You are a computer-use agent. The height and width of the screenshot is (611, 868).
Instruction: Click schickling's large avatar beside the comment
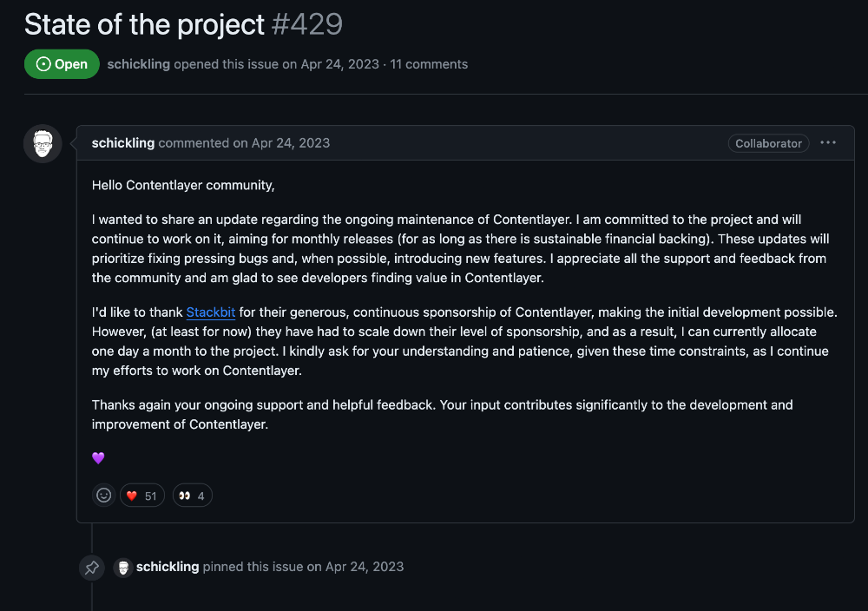pos(43,144)
